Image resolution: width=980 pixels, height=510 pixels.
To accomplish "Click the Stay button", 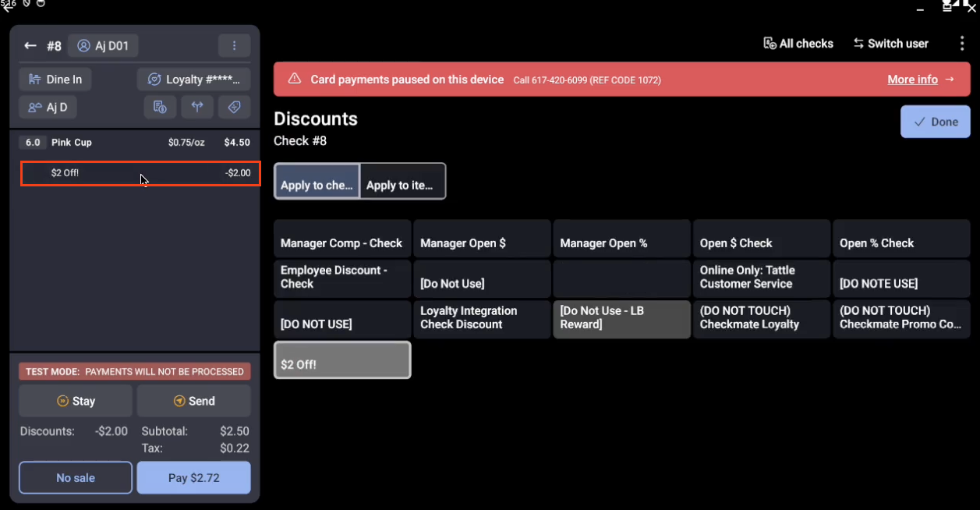I will click(x=76, y=401).
